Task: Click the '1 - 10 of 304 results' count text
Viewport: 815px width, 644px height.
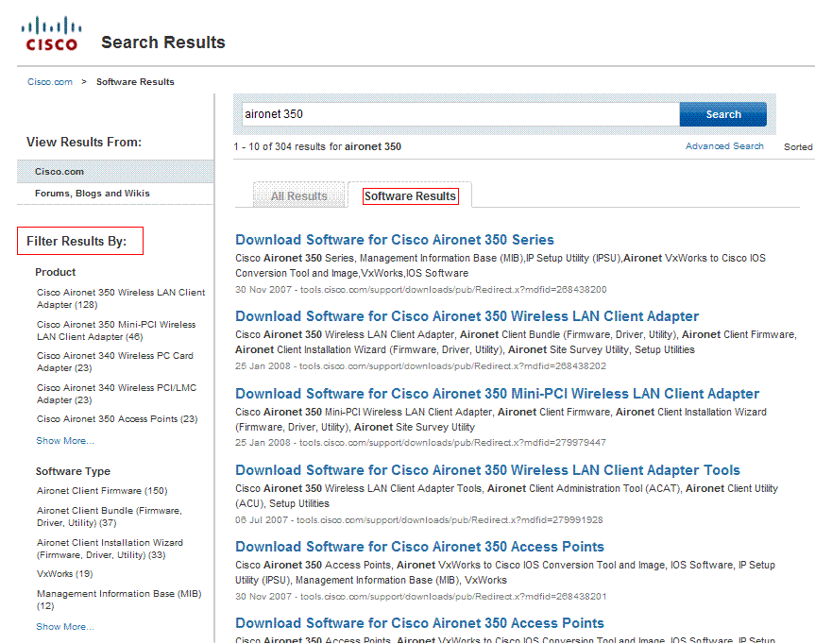Action: tap(317, 146)
